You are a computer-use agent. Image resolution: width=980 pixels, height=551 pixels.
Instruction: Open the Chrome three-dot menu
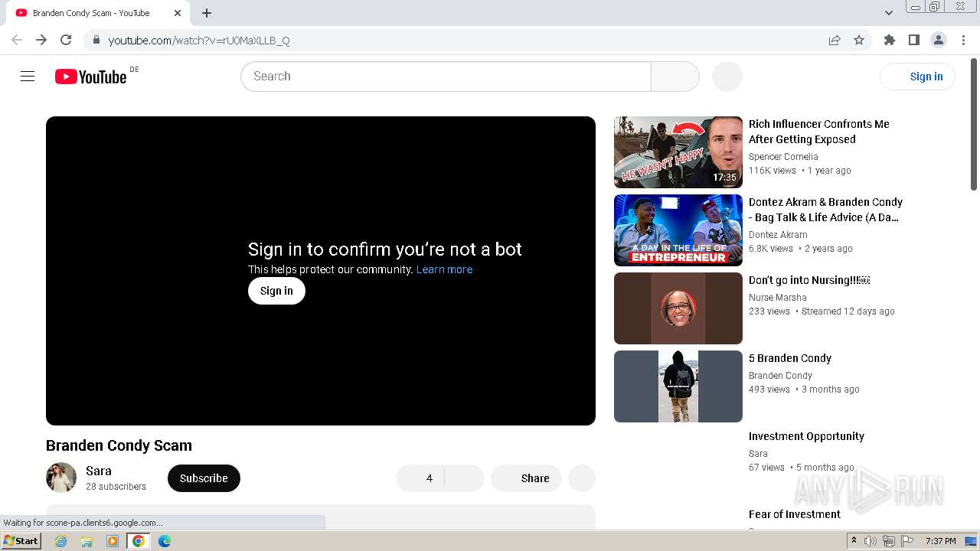click(x=963, y=40)
